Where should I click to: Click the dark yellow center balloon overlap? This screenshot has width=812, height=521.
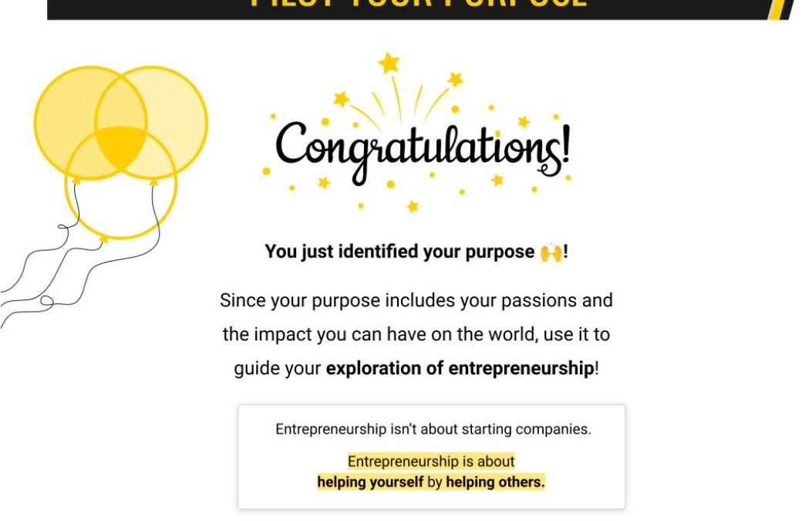[x=121, y=146]
